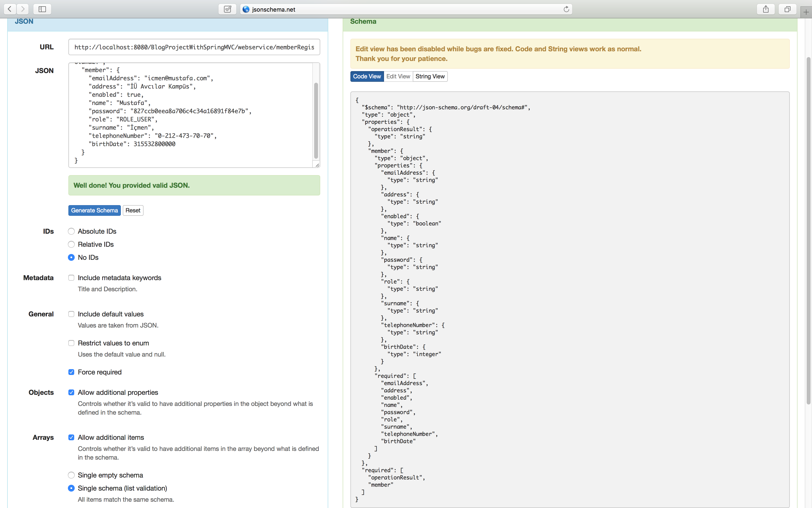Go back with Safari back arrow
Viewport: 812px width, 508px height.
pyautogui.click(x=10, y=9)
